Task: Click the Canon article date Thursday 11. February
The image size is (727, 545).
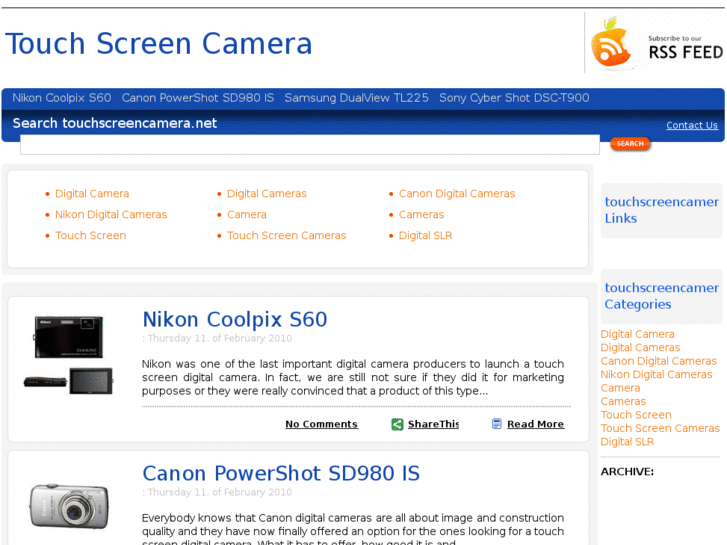Action: (x=219, y=493)
